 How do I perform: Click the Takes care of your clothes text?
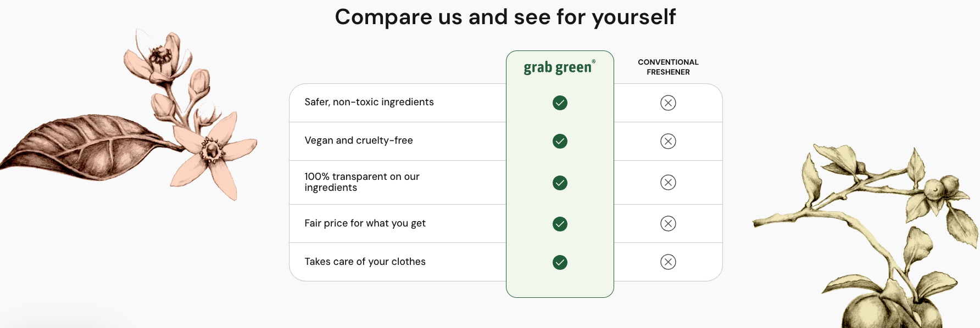point(365,262)
